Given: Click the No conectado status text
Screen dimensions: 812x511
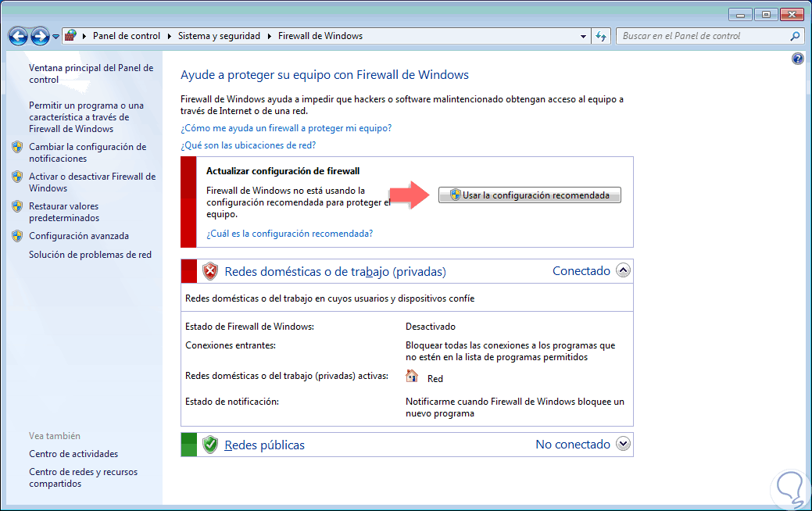Looking at the screenshot, I should tap(573, 445).
